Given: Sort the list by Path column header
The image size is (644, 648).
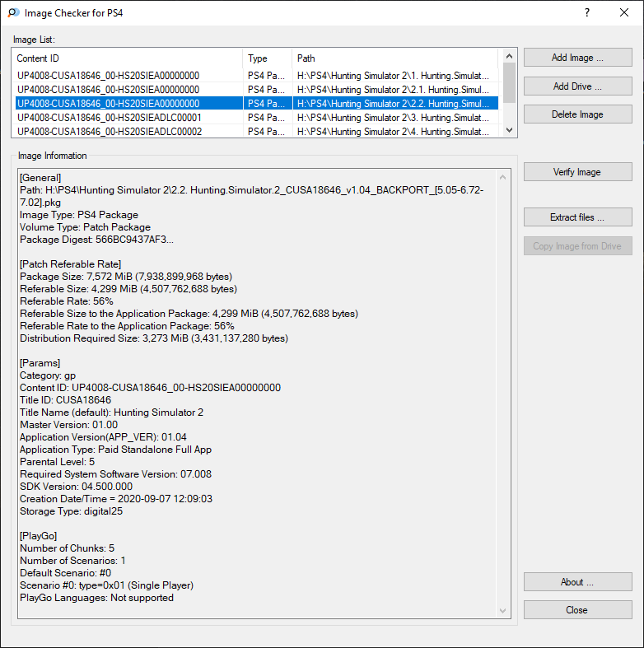Looking at the screenshot, I should pyautogui.click(x=395, y=58).
